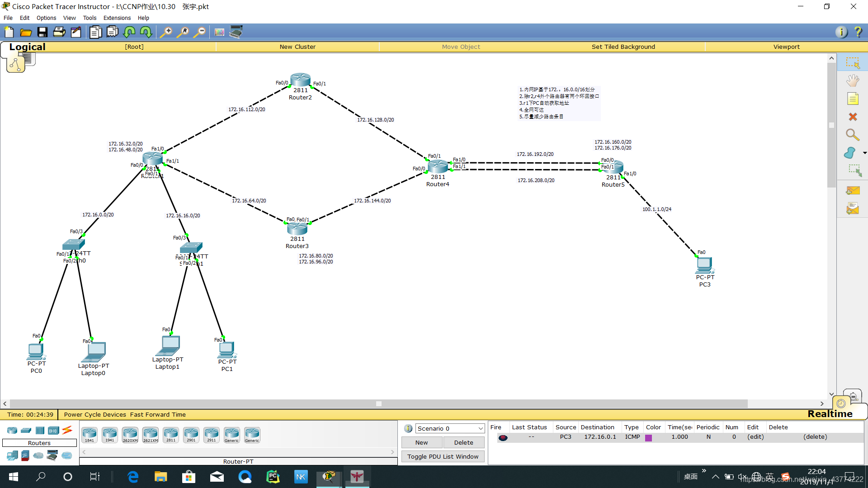Click the ICMP color swatch in PDU list
Image resolution: width=868 pixels, height=488 pixels.
(651, 437)
